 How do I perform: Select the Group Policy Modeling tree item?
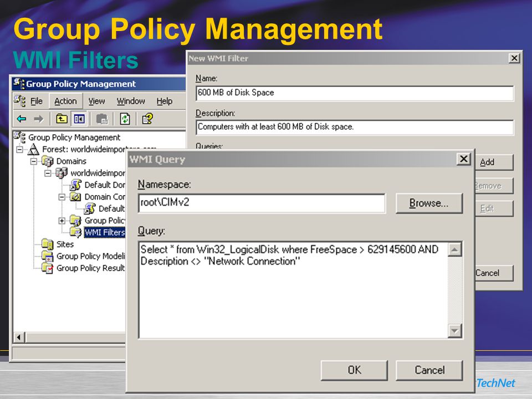(x=90, y=256)
